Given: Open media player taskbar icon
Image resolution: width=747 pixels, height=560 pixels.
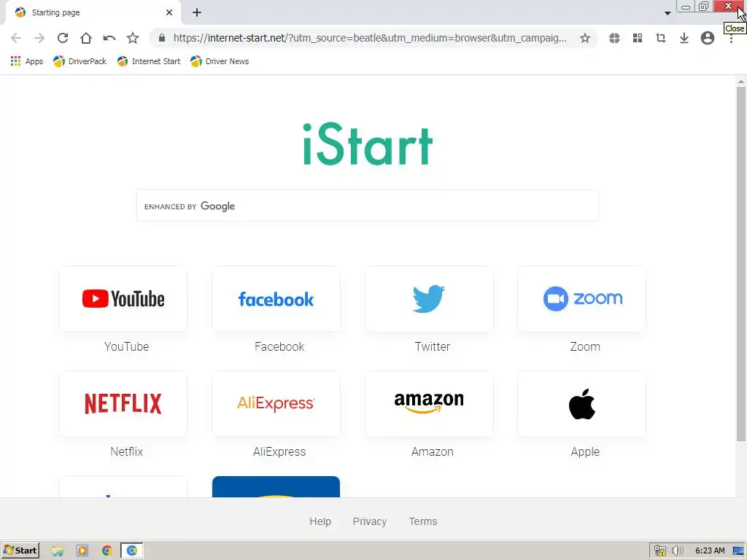Looking at the screenshot, I should click(82, 551).
